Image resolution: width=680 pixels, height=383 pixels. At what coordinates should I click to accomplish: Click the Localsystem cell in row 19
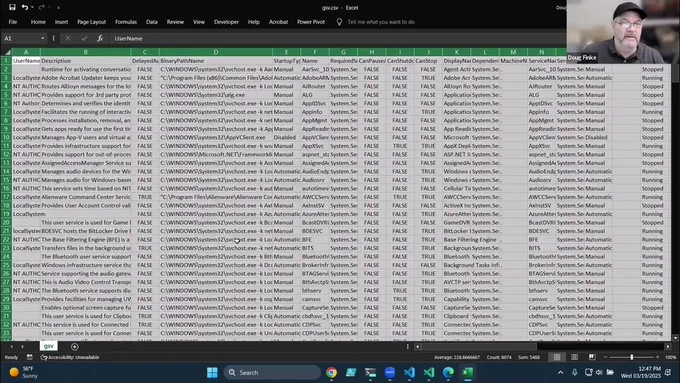(x=26, y=214)
